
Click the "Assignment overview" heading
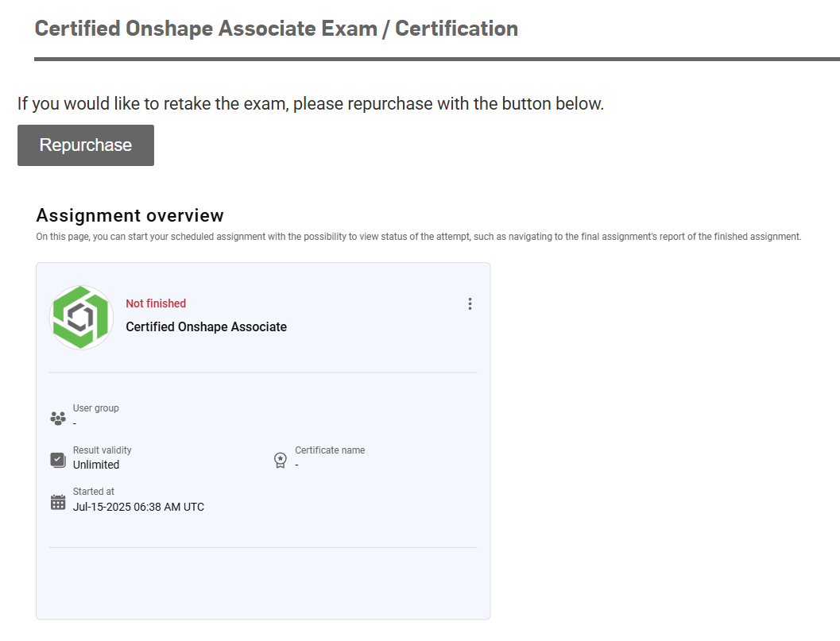point(130,215)
